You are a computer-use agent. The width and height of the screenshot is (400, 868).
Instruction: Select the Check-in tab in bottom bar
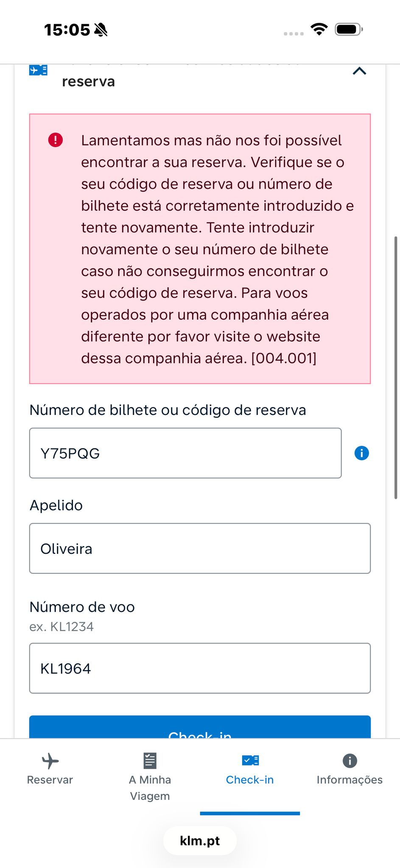(250, 769)
